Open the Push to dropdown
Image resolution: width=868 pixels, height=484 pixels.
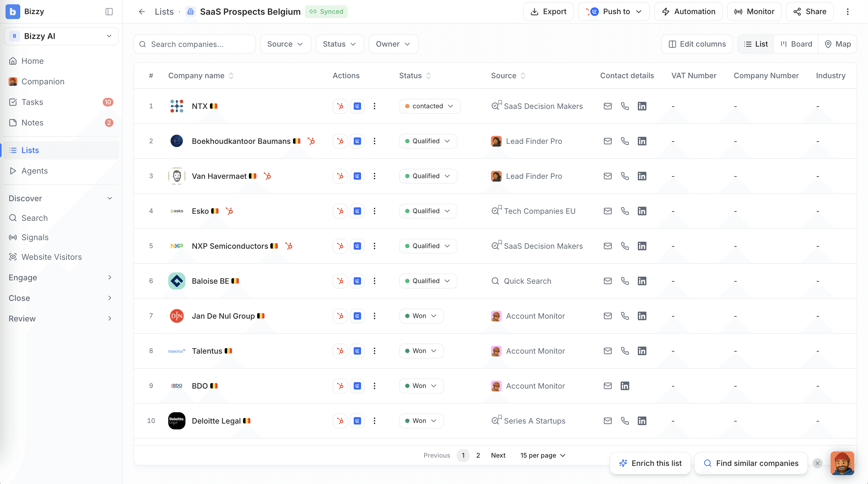[x=614, y=11]
